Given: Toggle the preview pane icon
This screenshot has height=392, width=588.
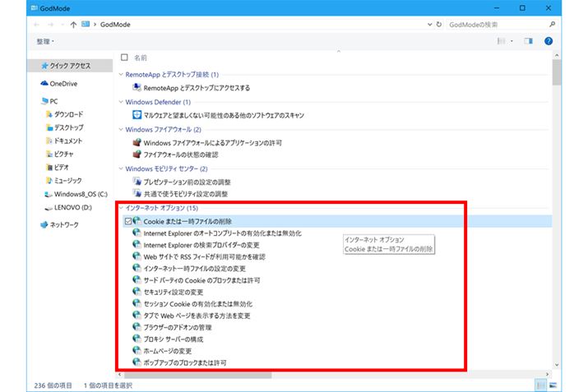Looking at the screenshot, I should (528, 41).
